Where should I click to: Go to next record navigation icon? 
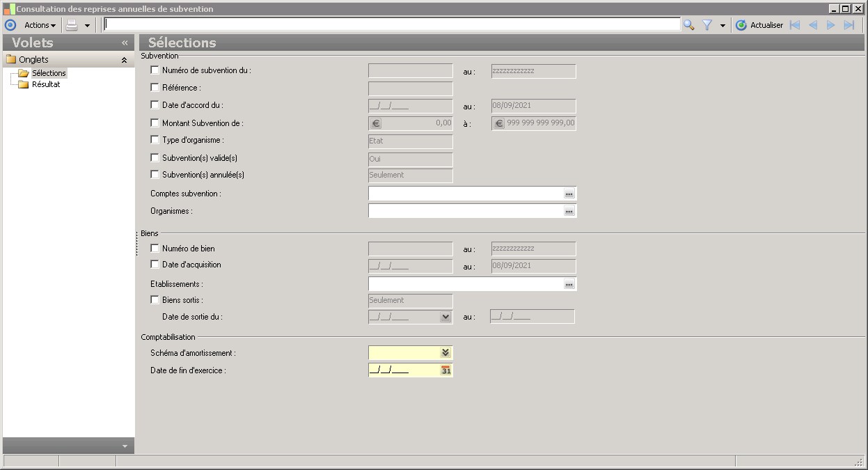coord(830,25)
